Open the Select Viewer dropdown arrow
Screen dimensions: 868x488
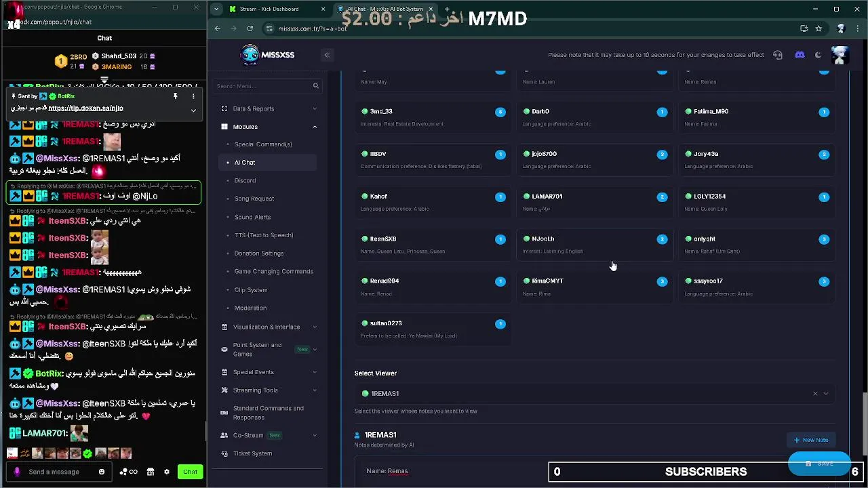[x=826, y=394]
